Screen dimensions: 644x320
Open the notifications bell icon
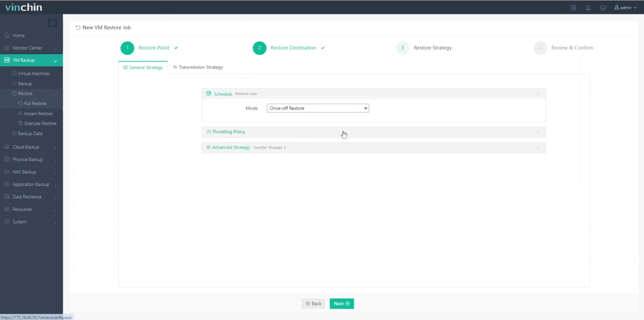[x=588, y=7]
